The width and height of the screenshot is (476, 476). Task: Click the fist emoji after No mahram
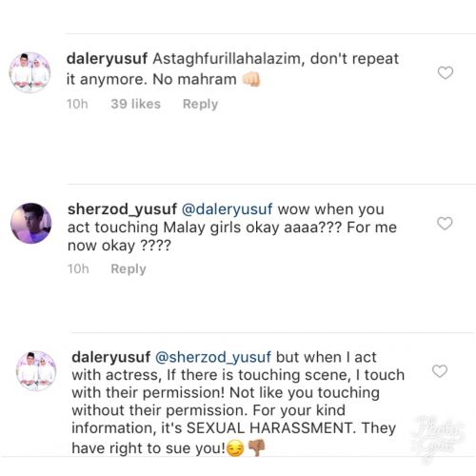pos(251,79)
